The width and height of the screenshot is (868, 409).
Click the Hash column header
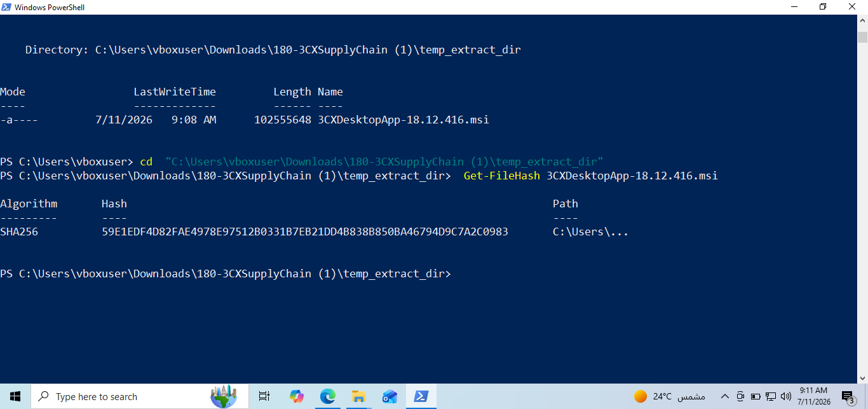(114, 204)
